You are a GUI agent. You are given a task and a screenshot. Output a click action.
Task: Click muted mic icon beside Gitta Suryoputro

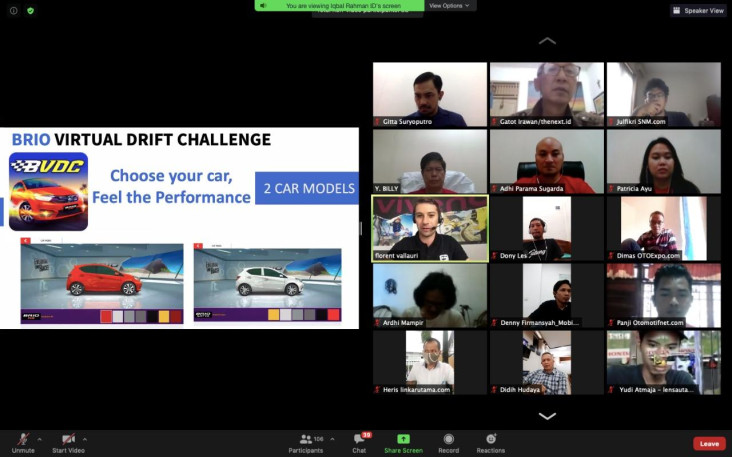pyautogui.click(x=377, y=122)
